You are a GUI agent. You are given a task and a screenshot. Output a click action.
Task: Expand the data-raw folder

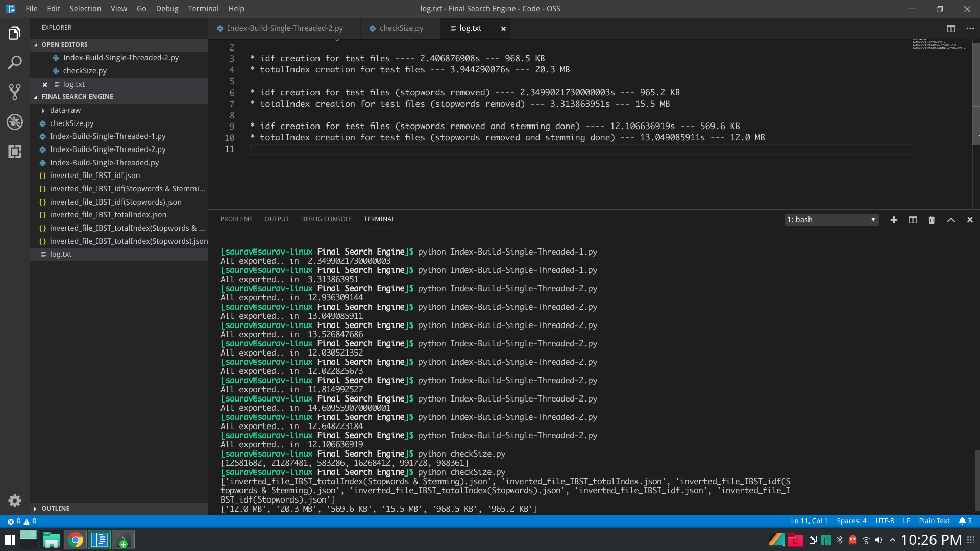[x=65, y=110]
